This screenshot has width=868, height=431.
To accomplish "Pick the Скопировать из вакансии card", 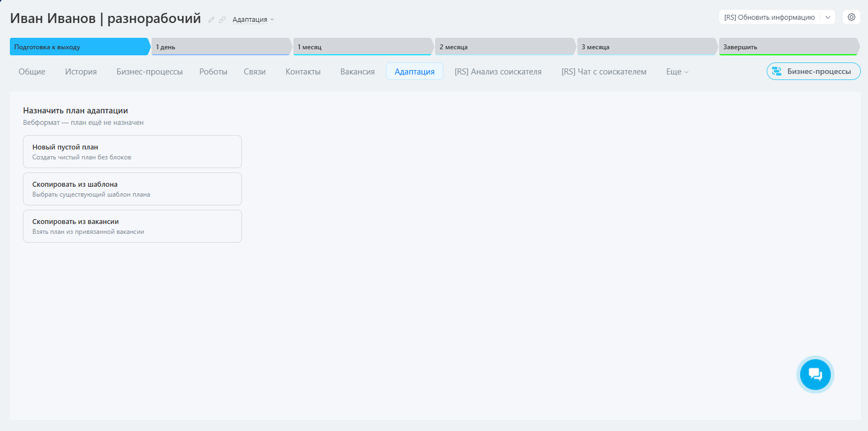I will 132,226.
